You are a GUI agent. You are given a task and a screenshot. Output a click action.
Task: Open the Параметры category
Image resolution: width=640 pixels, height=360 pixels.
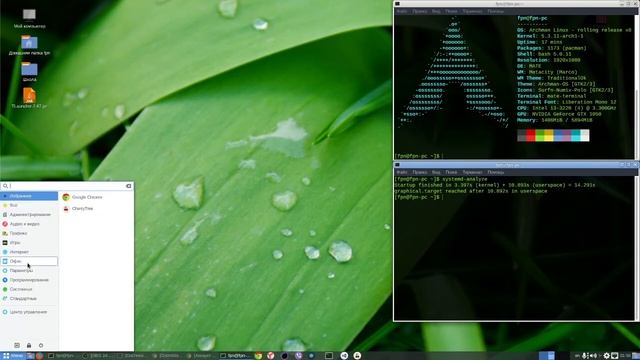[29, 271]
